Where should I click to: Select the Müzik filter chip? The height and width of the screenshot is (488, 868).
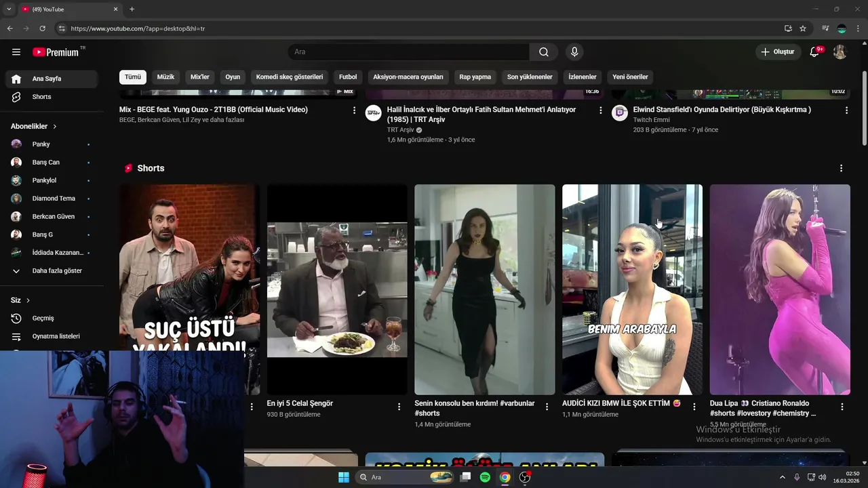pos(165,77)
